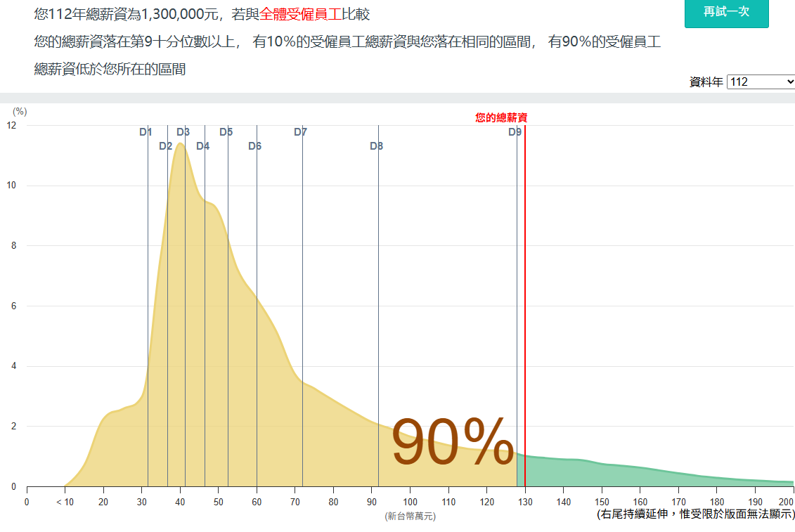Image resolution: width=795 pixels, height=532 pixels.
Task: Click the 資料年 label text
Action: [x=706, y=82]
